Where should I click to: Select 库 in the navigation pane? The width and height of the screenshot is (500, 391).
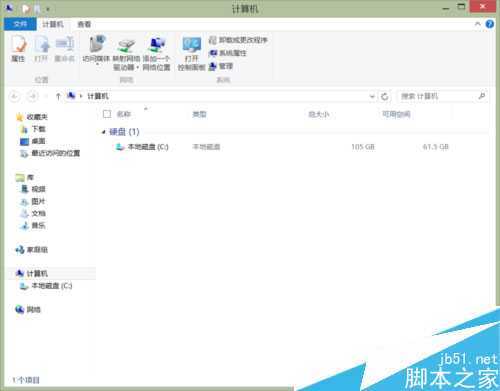[x=25, y=177]
